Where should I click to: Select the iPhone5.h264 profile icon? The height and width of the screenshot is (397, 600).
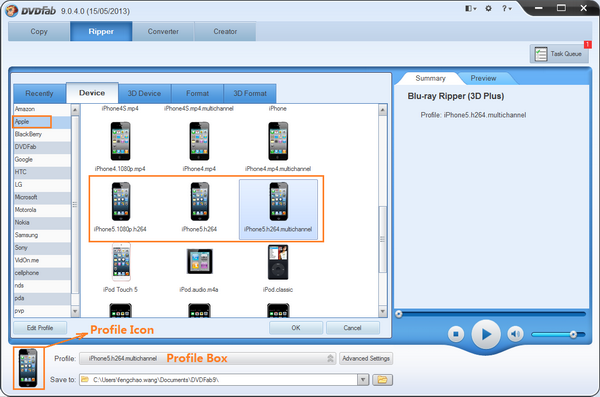(200, 201)
